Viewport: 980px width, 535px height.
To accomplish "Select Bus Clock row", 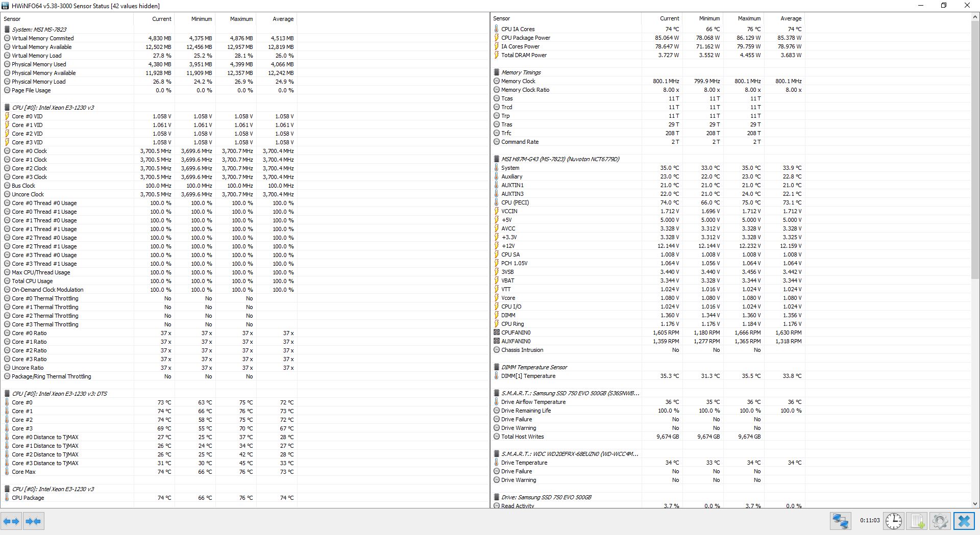I will 149,186.
